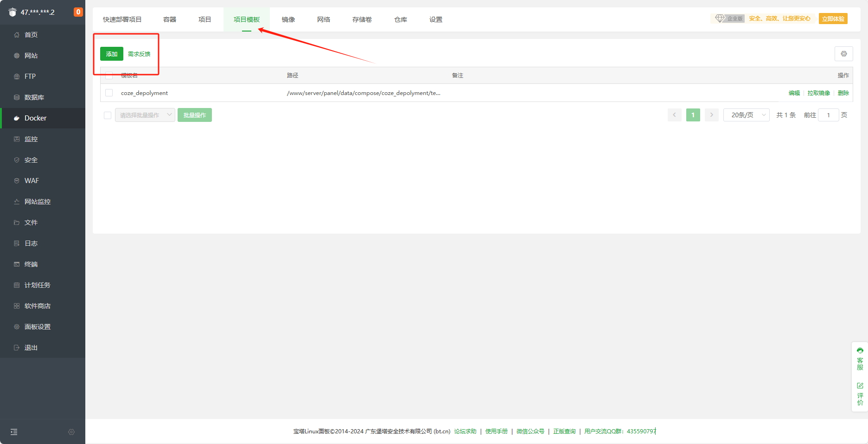868x444 pixels.
Task: Click the 备注 column header
Action: coord(458,76)
